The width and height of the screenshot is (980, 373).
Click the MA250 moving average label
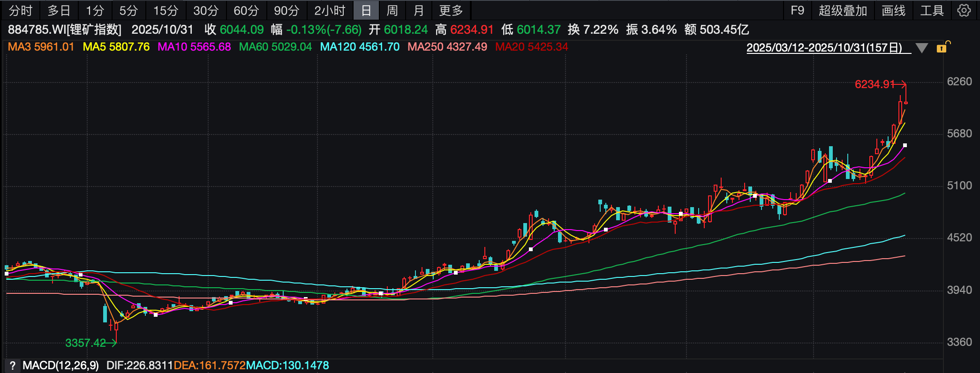[447, 47]
